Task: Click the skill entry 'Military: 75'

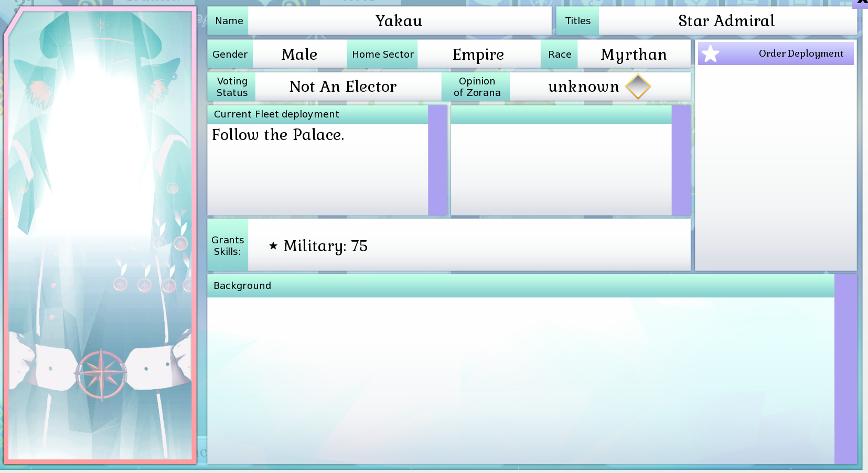Action: [x=325, y=246]
